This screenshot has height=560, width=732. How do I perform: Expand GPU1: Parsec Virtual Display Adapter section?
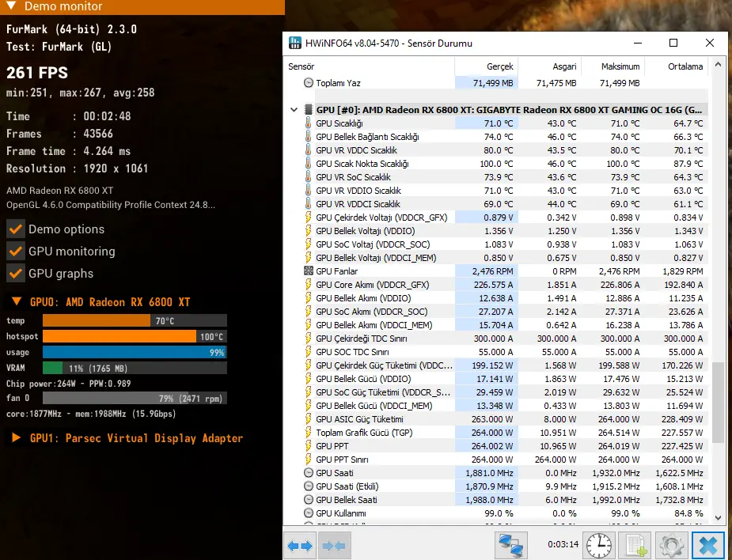(x=16, y=437)
